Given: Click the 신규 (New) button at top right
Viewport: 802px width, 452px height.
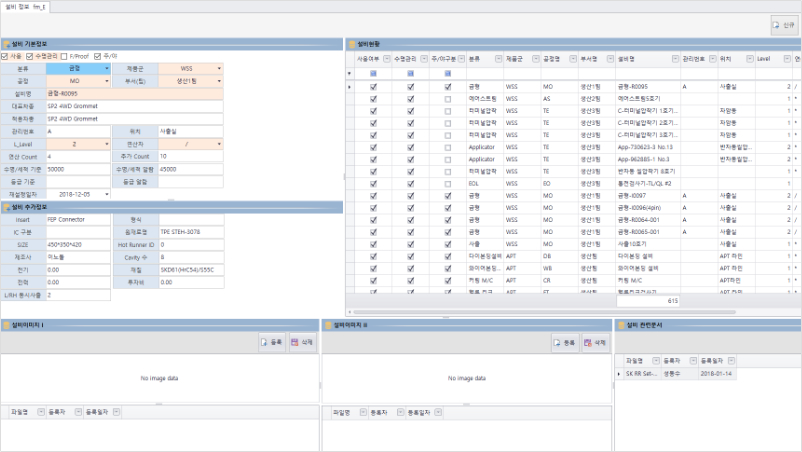Looking at the screenshot, I should pyautogui.click(x=784, y=25).
